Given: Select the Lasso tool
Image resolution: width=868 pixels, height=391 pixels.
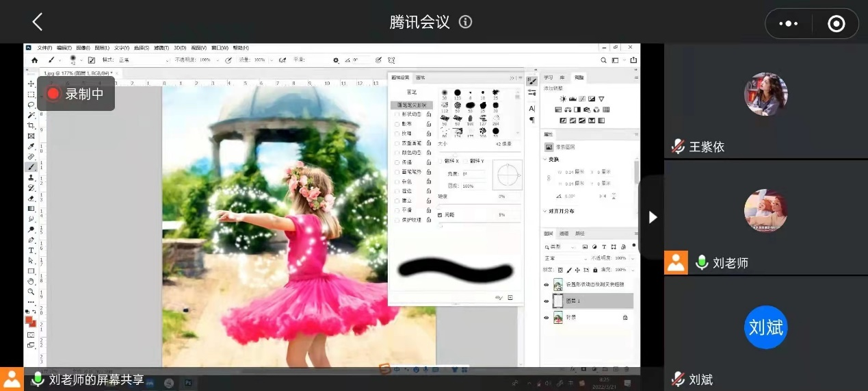Looking at the screenshot, I should (x=31, y=105).
